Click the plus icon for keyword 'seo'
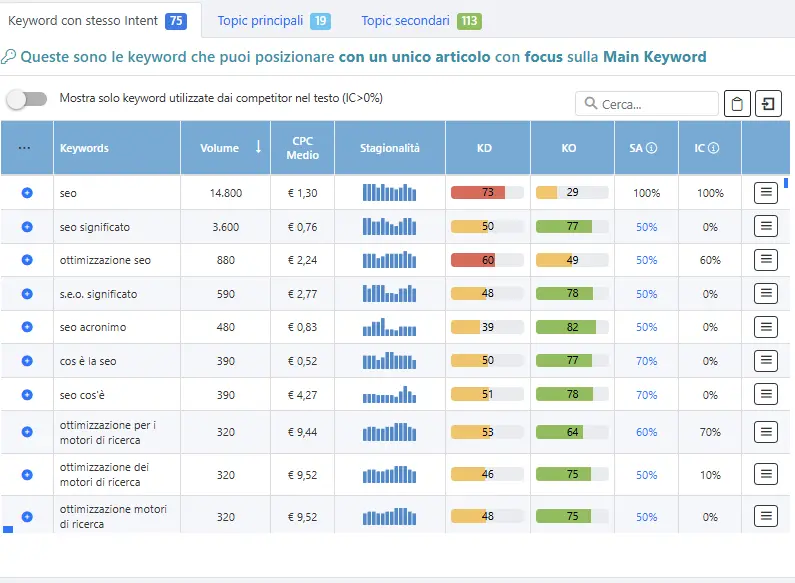Viewport: 795px width, 583px height. pos(27,193)
